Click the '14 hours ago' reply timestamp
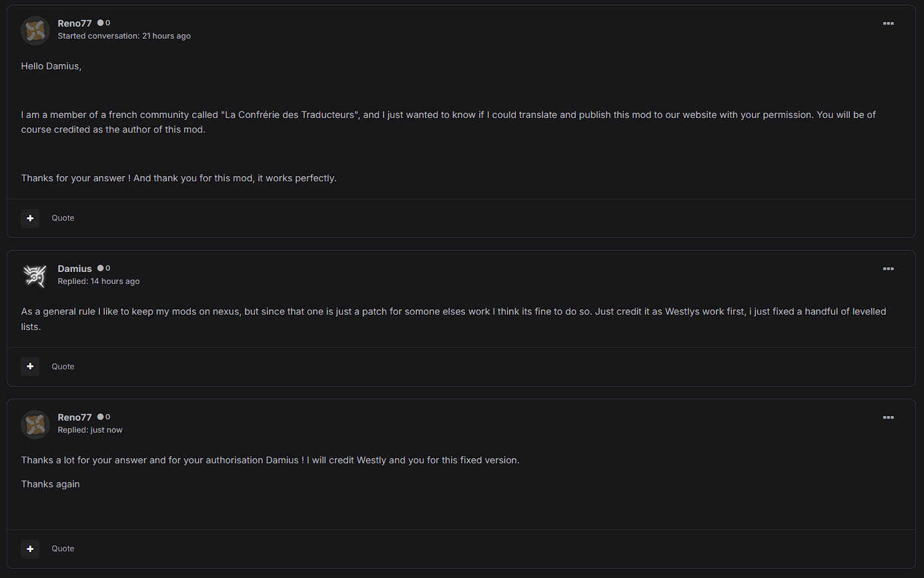 click(x=115, y=281)
